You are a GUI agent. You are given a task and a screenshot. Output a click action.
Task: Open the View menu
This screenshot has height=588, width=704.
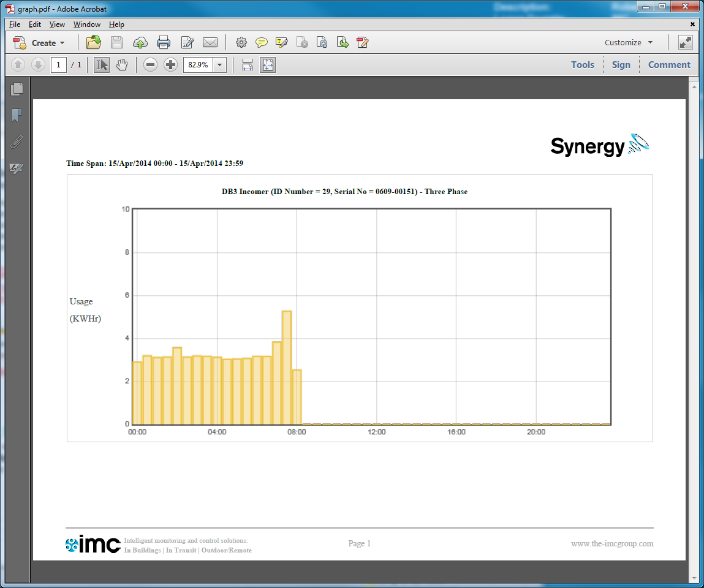point(57,24)
